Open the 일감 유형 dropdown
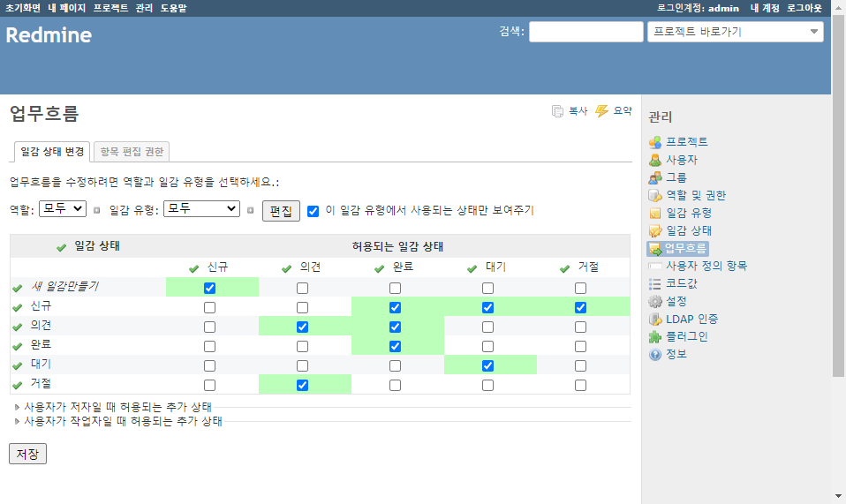This screenshot has height=504, width=846. pos(202,208)
